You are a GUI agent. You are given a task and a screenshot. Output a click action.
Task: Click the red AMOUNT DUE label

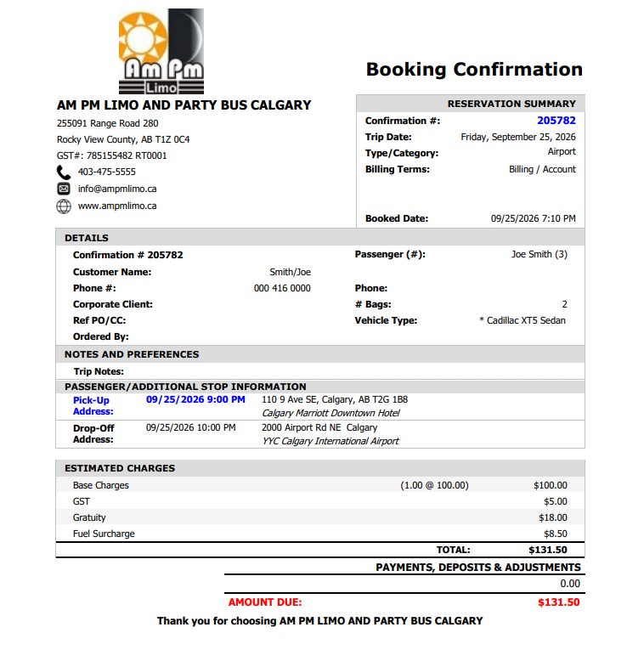click(x=265, y=602)
